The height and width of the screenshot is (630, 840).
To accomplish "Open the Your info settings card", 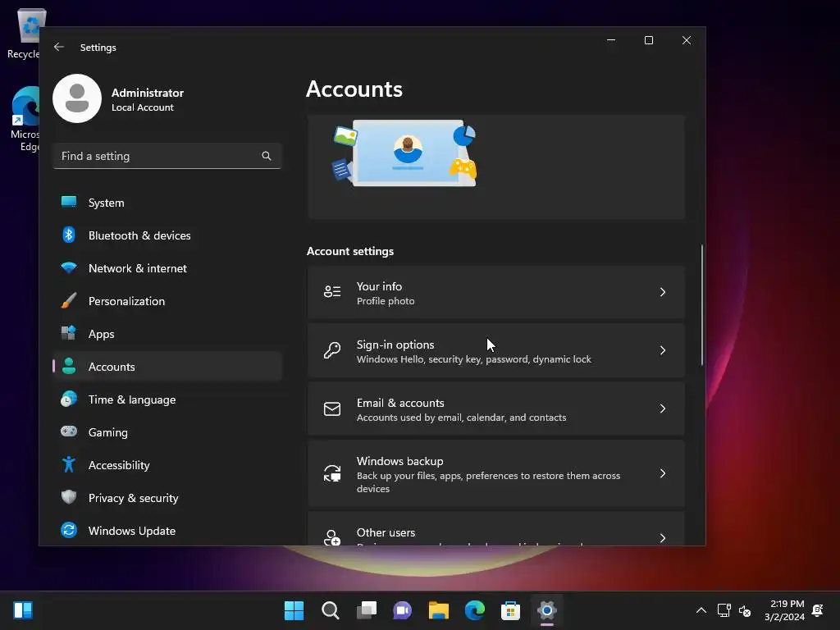I will coord(496,293).
